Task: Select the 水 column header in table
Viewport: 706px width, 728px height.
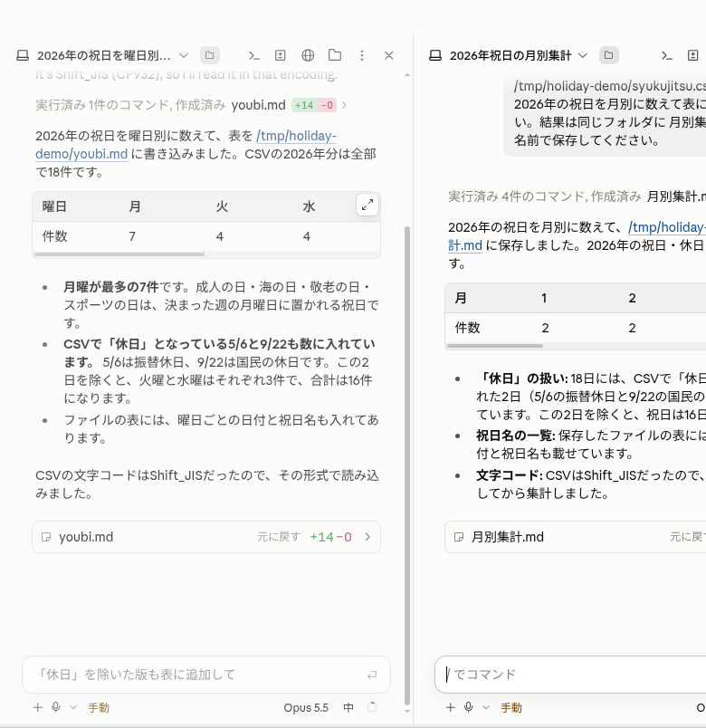Action: pyautogui.click(x=309, y=206)
